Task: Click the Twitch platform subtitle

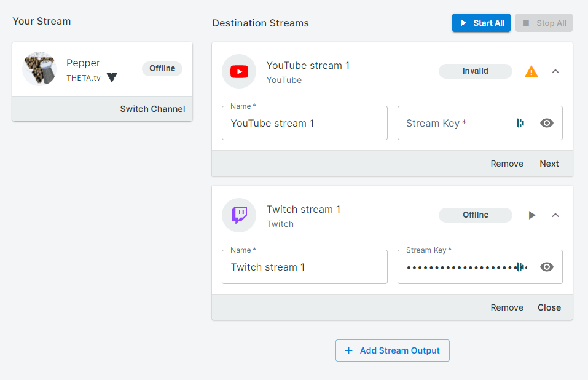Action: coord(280,224)
